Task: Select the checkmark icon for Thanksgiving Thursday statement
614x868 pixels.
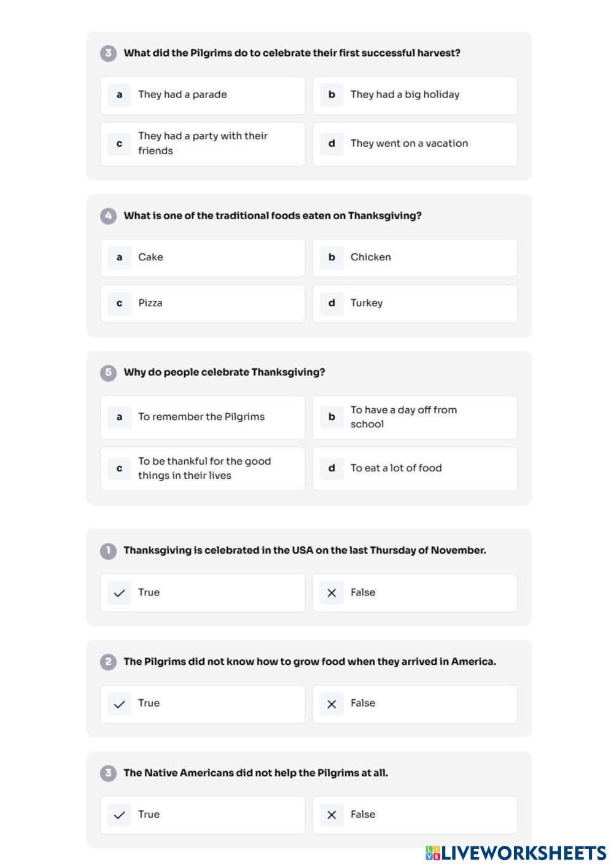Action: [x=119, y=593]
